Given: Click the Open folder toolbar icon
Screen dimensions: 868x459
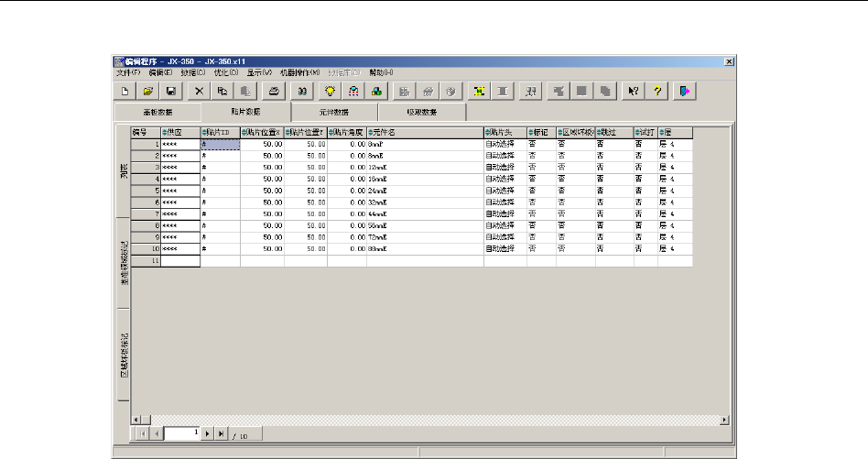Looking at the screenshot, I should pyautogui.click(x=147, y=91).
